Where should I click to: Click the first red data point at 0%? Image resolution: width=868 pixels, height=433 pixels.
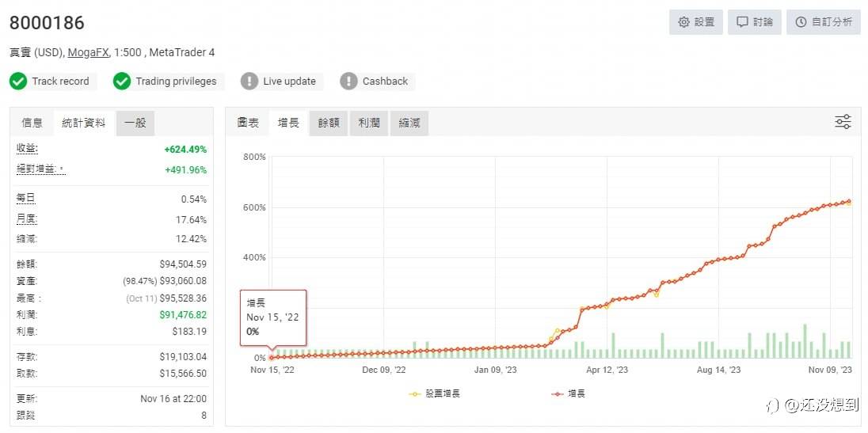click(x=271, y=358)
